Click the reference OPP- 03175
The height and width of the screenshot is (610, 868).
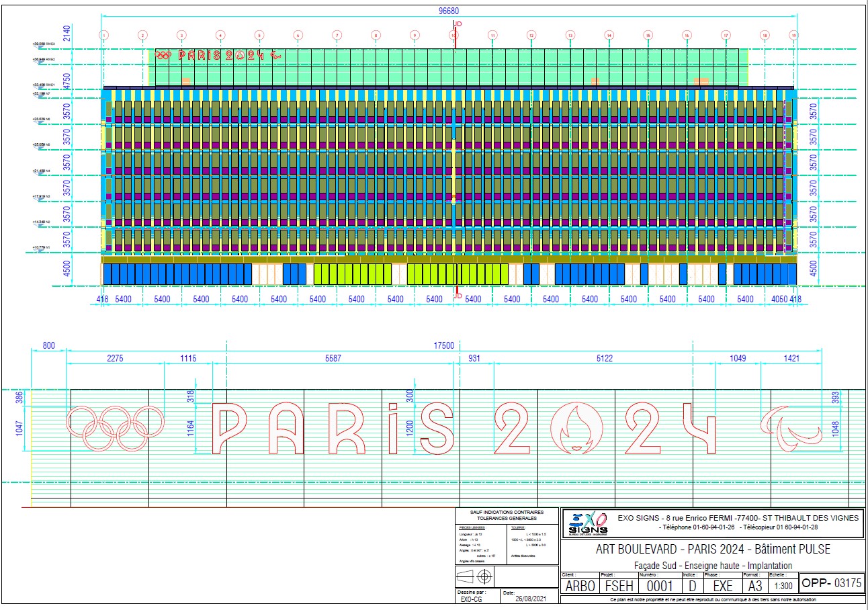832,583
